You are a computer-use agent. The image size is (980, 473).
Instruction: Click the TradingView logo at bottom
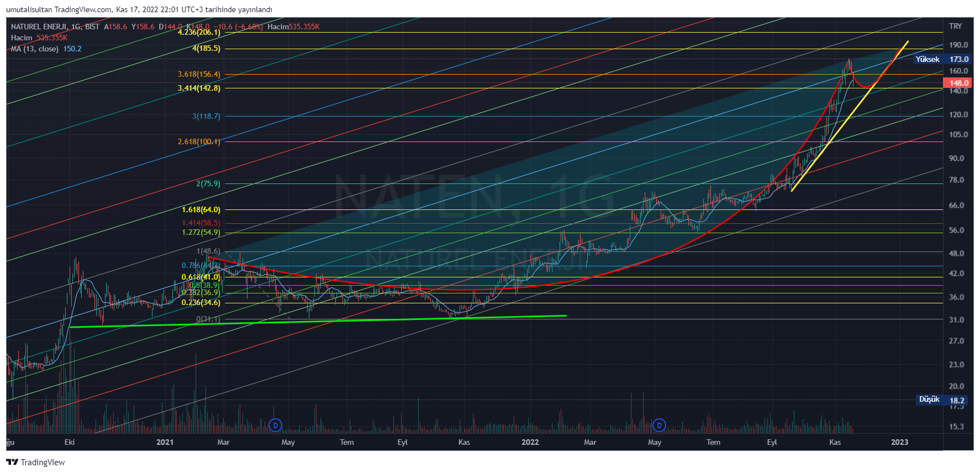pyautogui.click(x=35, y=463)
